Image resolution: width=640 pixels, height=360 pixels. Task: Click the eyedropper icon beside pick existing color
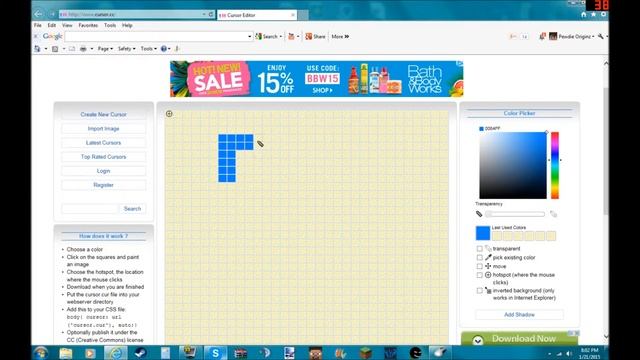(488, 257)
